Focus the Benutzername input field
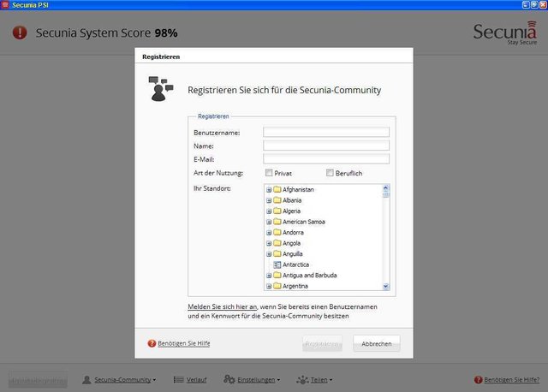548x392 pixels. [326, 132]
